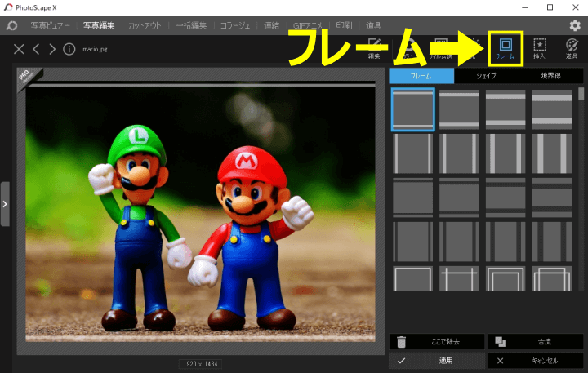
Task: Open the 印刷 tab
Action: (344, 25)
